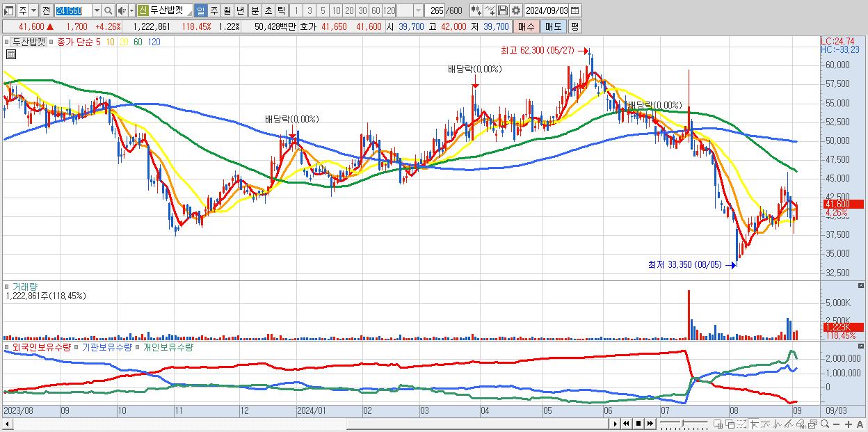Image resolution: width=868 pixels, height=432 pixels.
Task: Click the stop square button
Action: [638, 424]
